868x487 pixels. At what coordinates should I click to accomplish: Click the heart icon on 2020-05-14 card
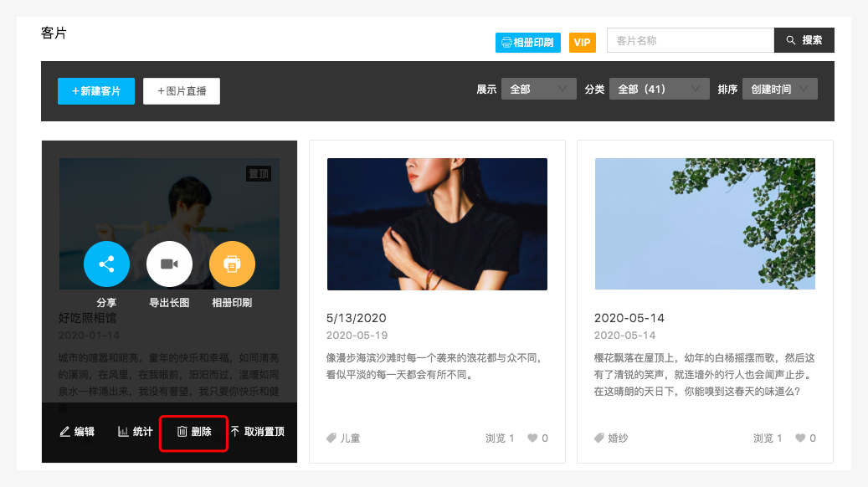coord(799,438)
